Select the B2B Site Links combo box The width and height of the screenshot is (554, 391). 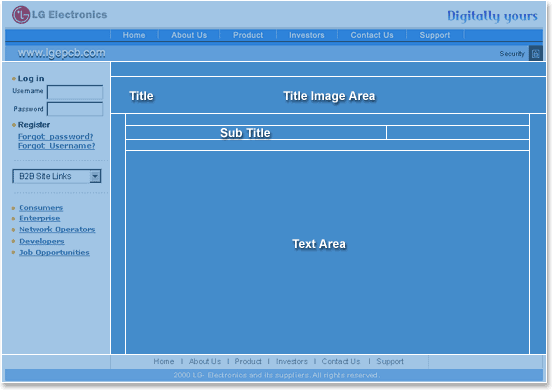coord(57,176)
